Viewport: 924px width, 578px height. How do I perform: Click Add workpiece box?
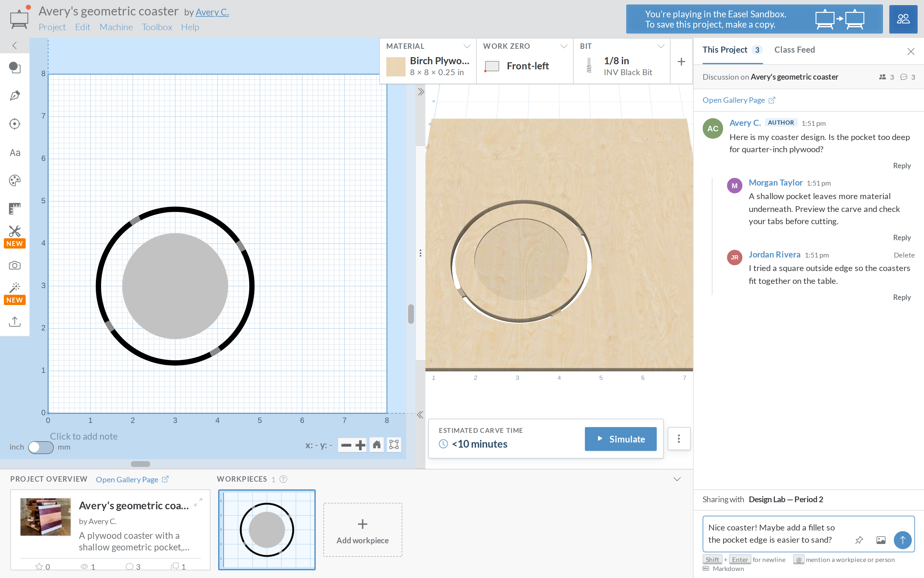[362, 530]
